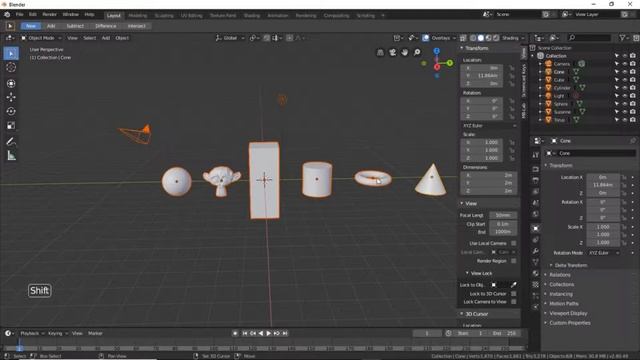Hide Camera with its eye icon in outliner
The height and width of the screenshot is (360, 640).
625,64
